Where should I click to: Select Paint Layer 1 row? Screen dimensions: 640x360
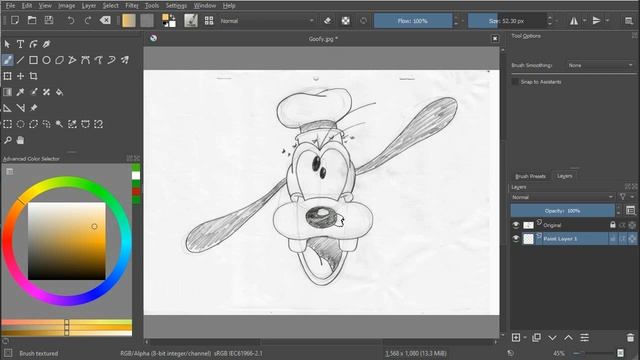(573, 239)
